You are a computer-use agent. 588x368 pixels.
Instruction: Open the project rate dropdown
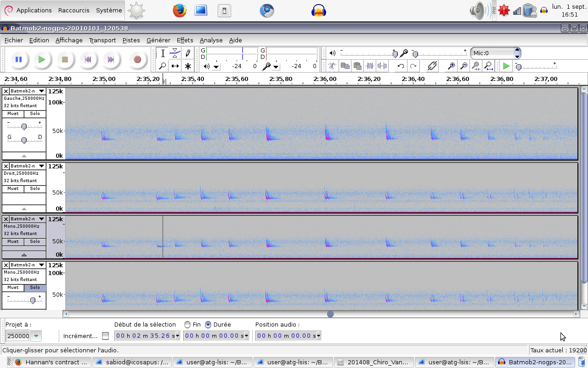pos(36,336)
